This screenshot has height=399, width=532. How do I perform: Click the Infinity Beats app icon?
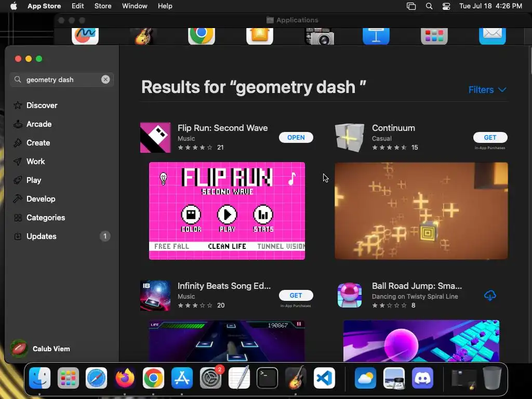coord(155,295)
